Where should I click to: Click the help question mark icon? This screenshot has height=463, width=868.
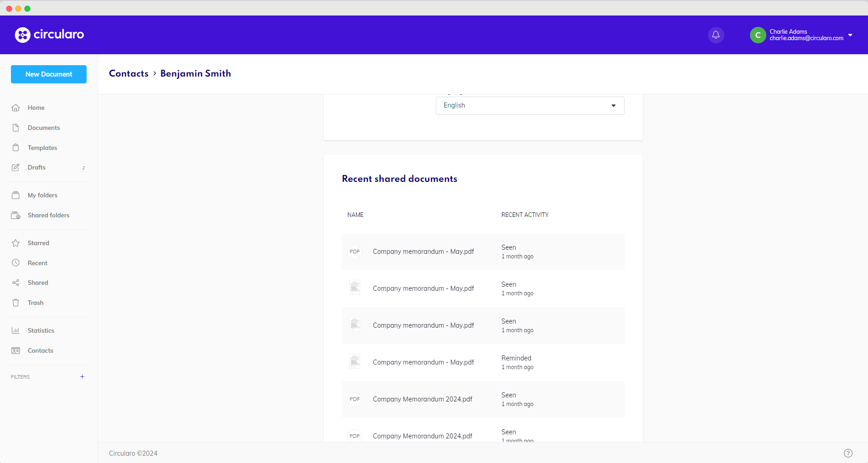click(848, 453)
